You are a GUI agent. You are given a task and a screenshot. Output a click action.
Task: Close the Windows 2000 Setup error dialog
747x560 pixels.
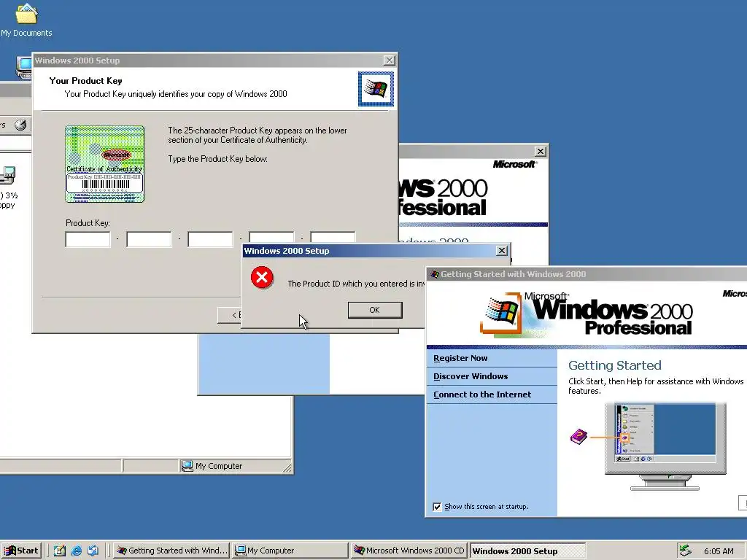pos(502,251)
